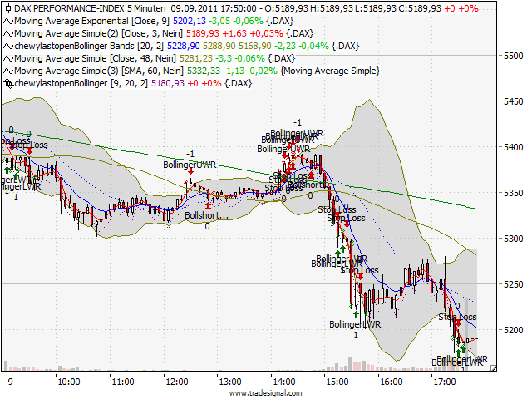Click the {Moving Average Simple} source label

[x=331, y=71]
